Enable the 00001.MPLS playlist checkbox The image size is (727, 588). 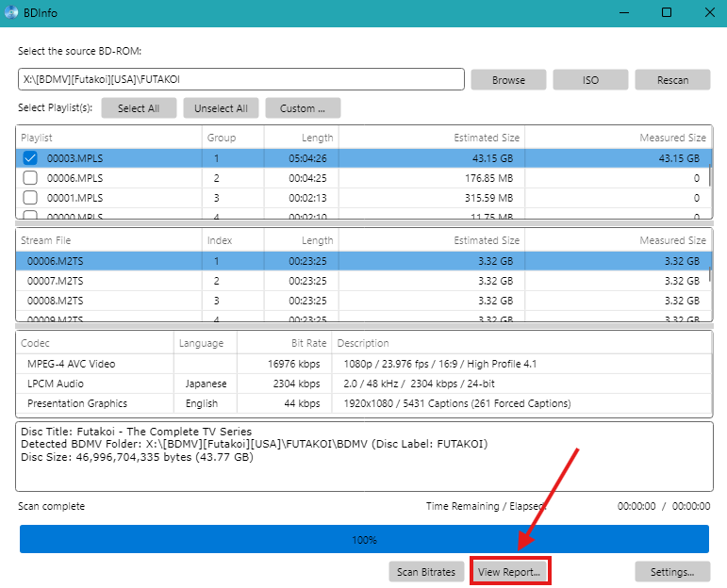(x=30, y=198)
